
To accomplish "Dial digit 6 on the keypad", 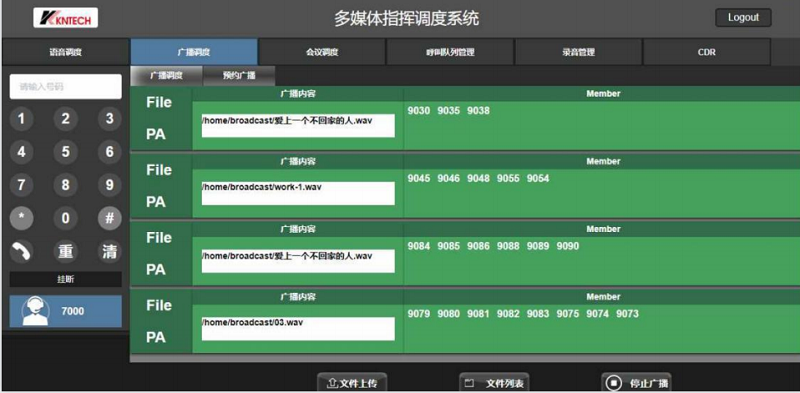I will [x=110, y=152].
